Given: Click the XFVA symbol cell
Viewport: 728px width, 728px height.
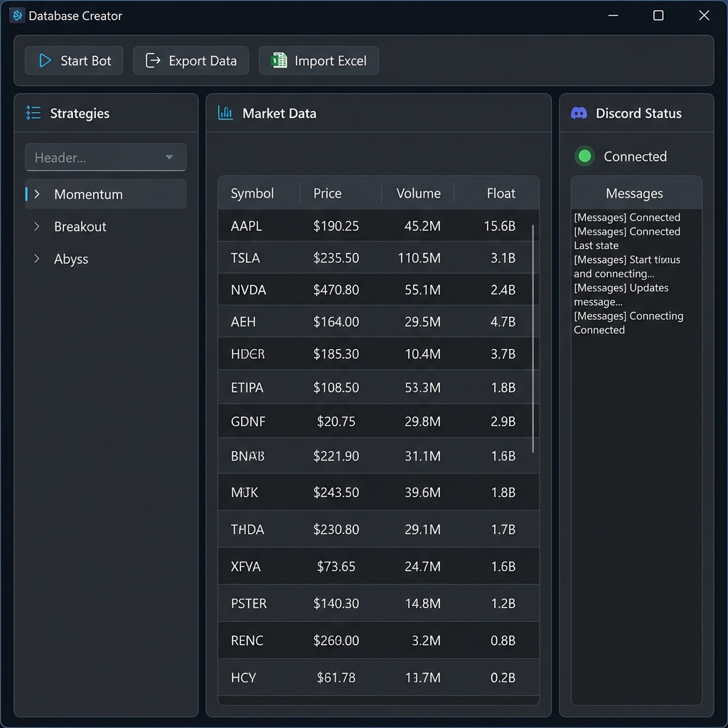Looking at the screenshot, I should pos(245,567).
